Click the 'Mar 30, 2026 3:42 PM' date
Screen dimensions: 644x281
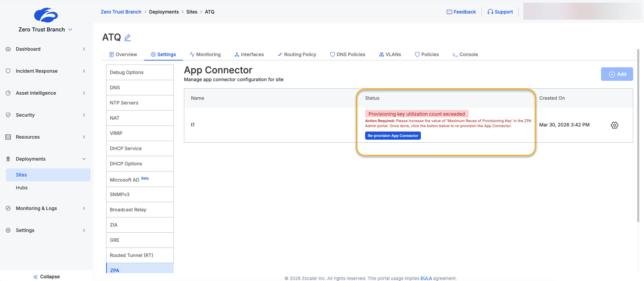tap(564, 125)
